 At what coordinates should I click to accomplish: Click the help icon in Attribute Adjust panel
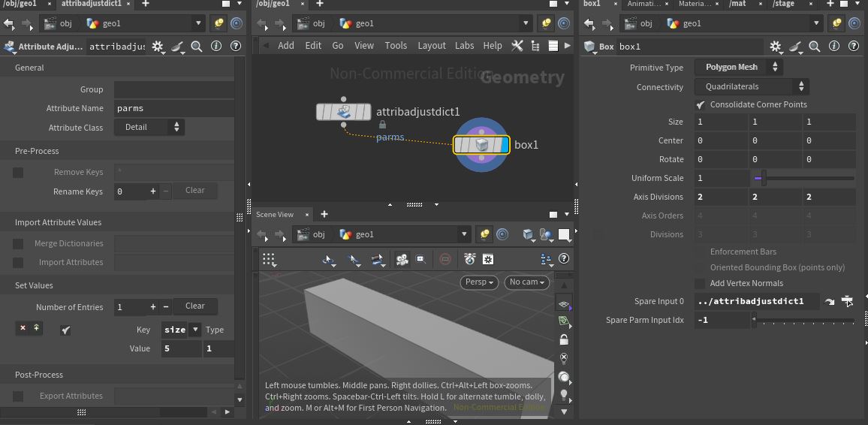[x=236, y=47]
